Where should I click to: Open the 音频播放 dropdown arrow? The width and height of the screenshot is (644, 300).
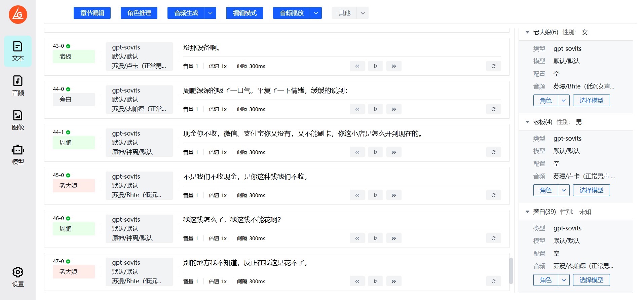[316, 13]
